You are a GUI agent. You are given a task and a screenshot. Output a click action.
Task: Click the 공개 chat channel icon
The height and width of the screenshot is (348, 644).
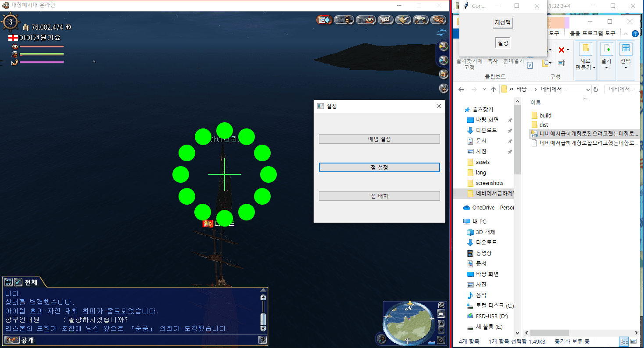click(x=12, y=340)
